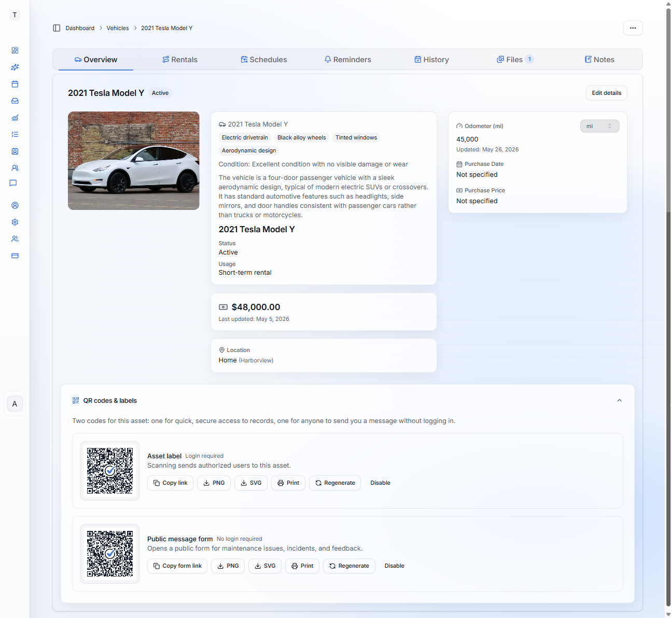Screen dimensions: 672x618
Task: Click the QR codes & labels grid icon
Action: [76, 400]
